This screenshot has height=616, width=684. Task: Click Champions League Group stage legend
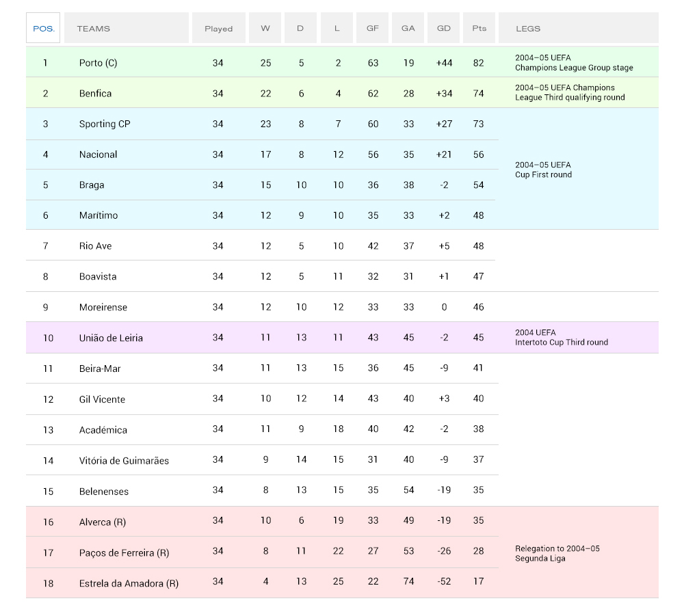click(573, 63)
